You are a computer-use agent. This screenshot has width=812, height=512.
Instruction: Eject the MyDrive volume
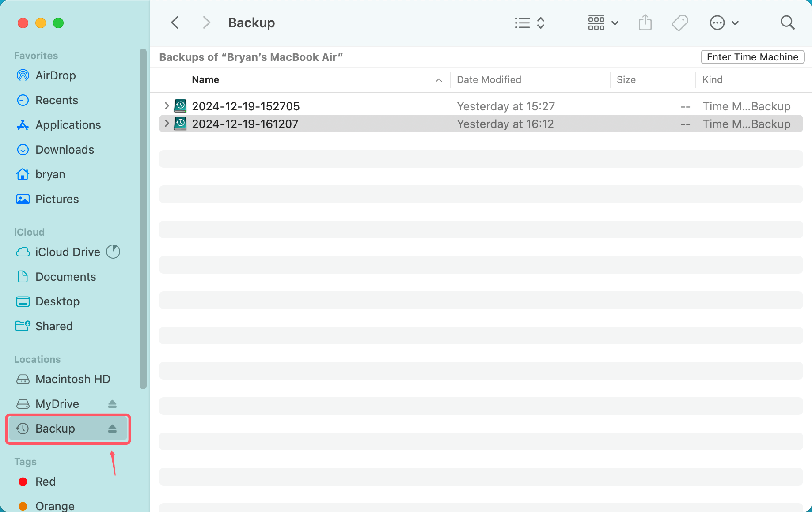coord(112,403)
